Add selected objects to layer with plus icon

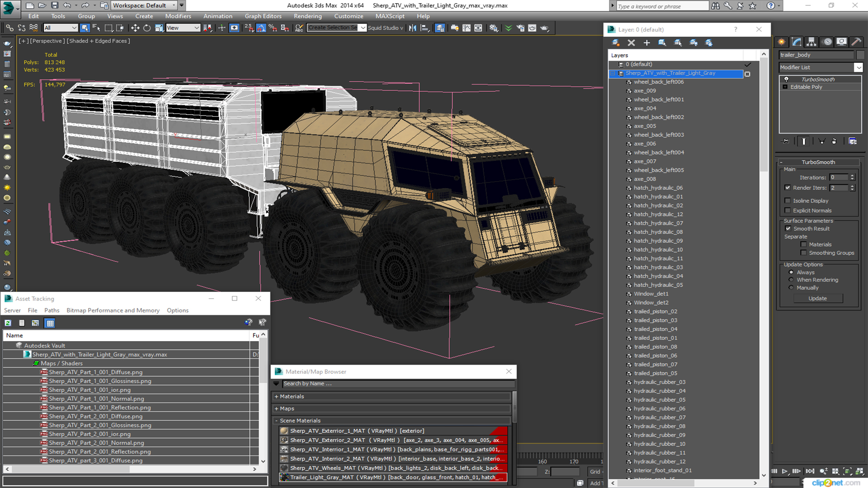pos(646,42)
